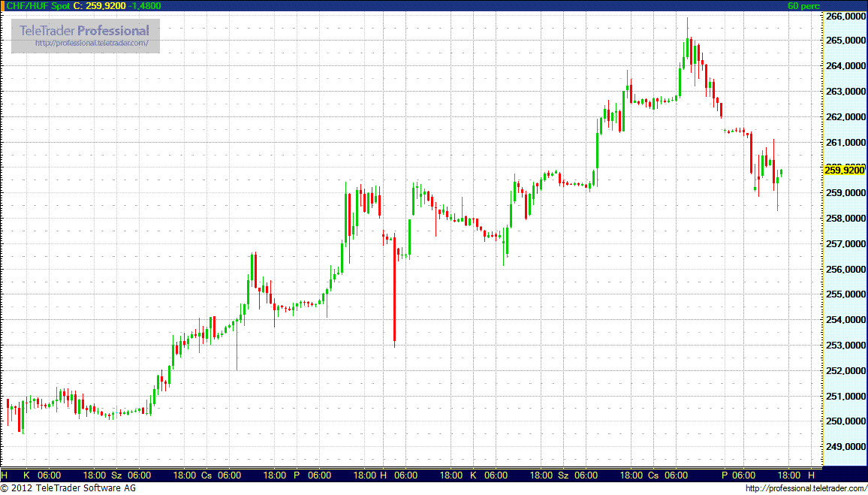
Task: Select the 256,0000 price axis label
Action: pos(845,269)
